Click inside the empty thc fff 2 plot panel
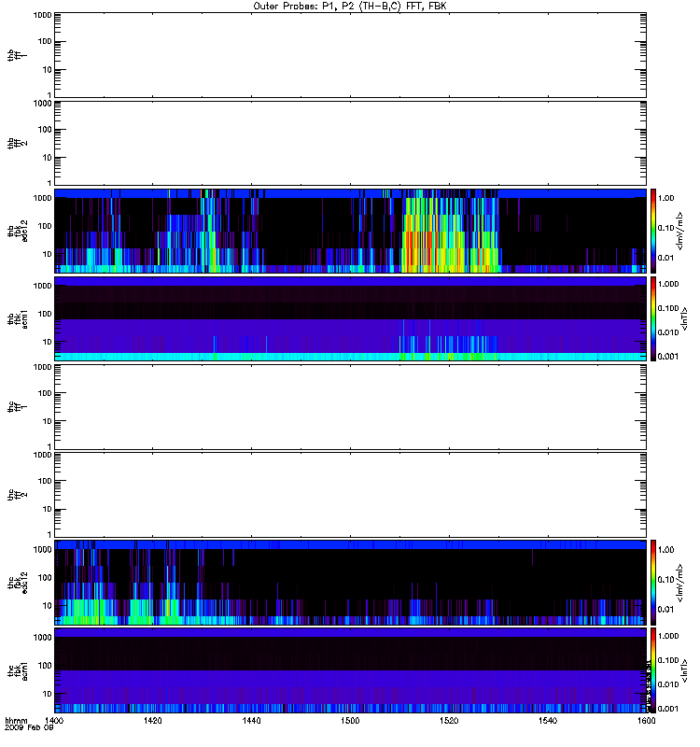 pyautogui.click(x=350, y=495)
